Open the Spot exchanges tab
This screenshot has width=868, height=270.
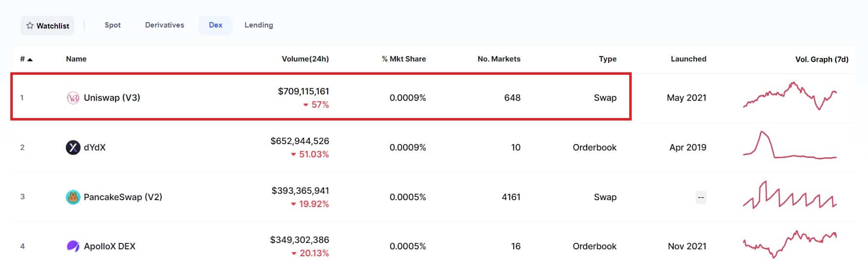coord(112,25)
